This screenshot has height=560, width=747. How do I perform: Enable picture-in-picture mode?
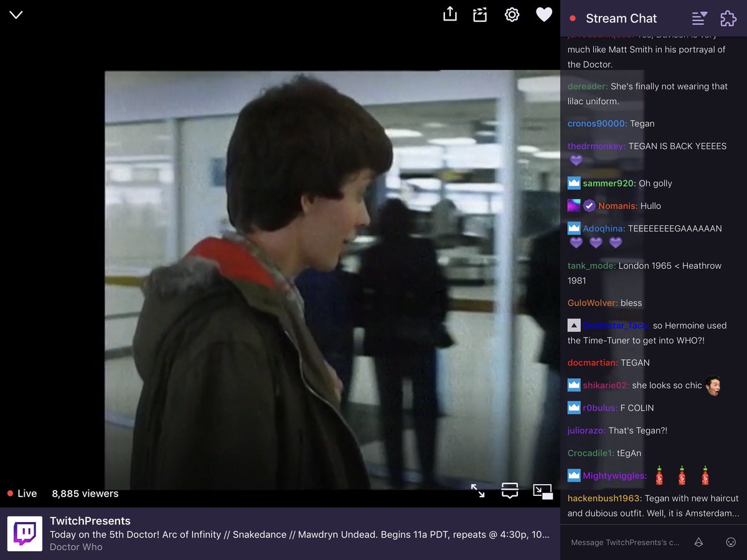pos(543,492)
